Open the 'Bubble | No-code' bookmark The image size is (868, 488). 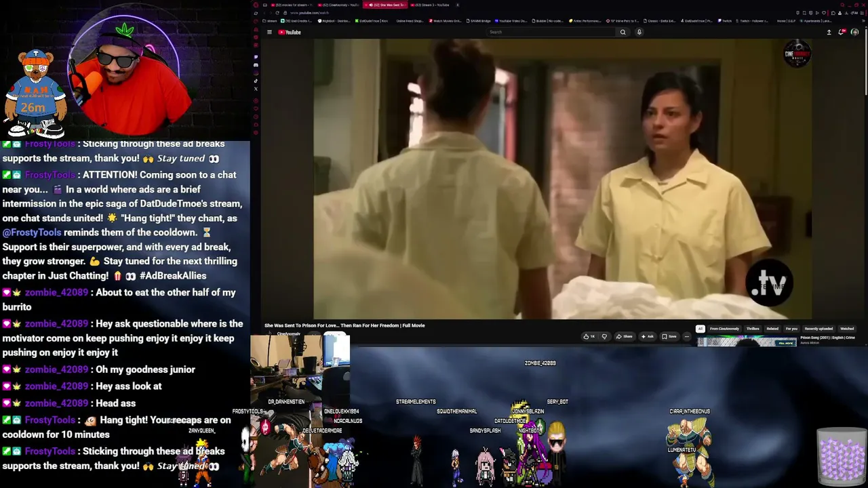548,21
